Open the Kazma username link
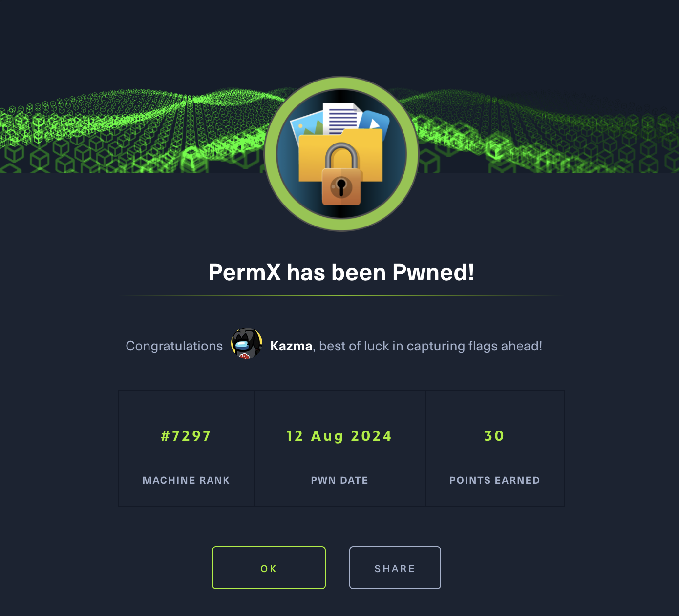The width and height of the screenshot is (679, 616). tap(291, 346)
